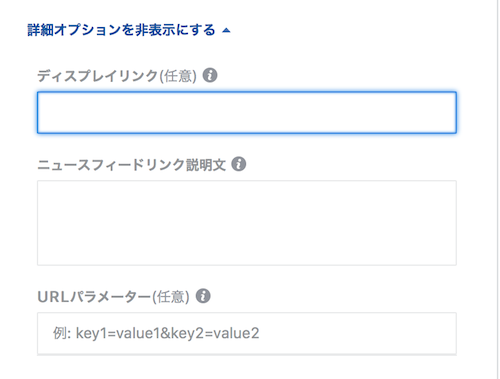Screen dimensions: 500x379
Task: Click the URLパラメーター(任意) label text
Action: 113,296
